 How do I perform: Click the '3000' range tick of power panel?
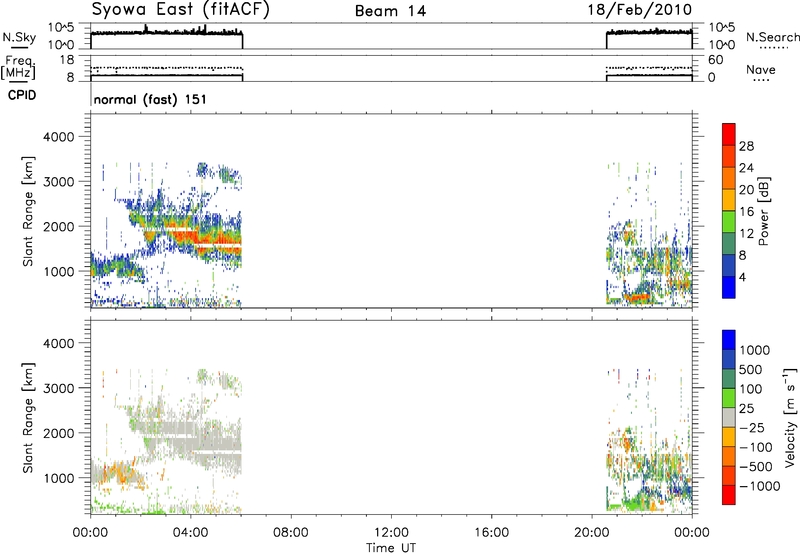59,182
